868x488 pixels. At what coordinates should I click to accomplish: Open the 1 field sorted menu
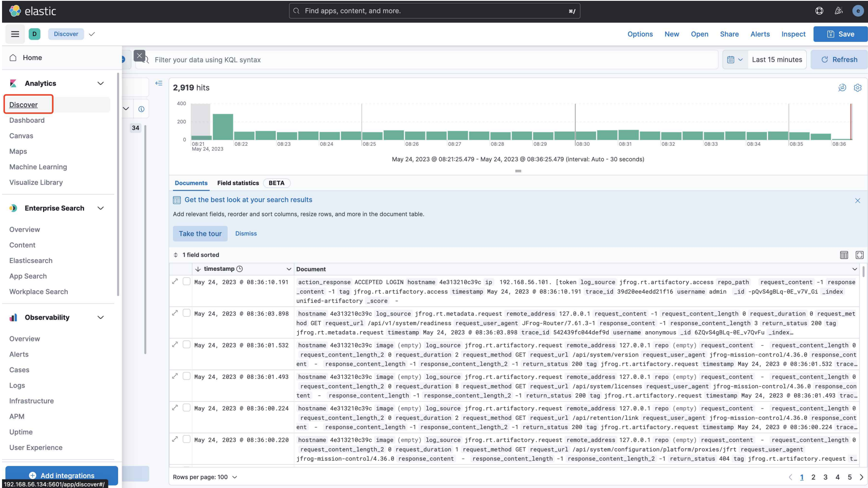coord(196,255)
